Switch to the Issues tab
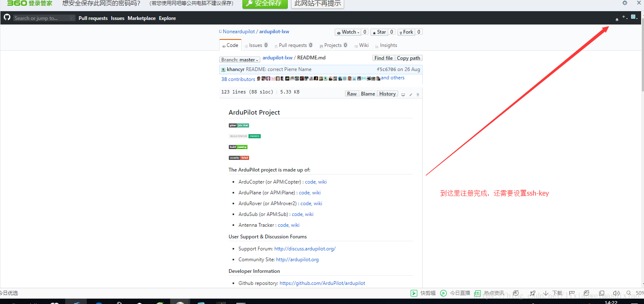 coord(256,45)
